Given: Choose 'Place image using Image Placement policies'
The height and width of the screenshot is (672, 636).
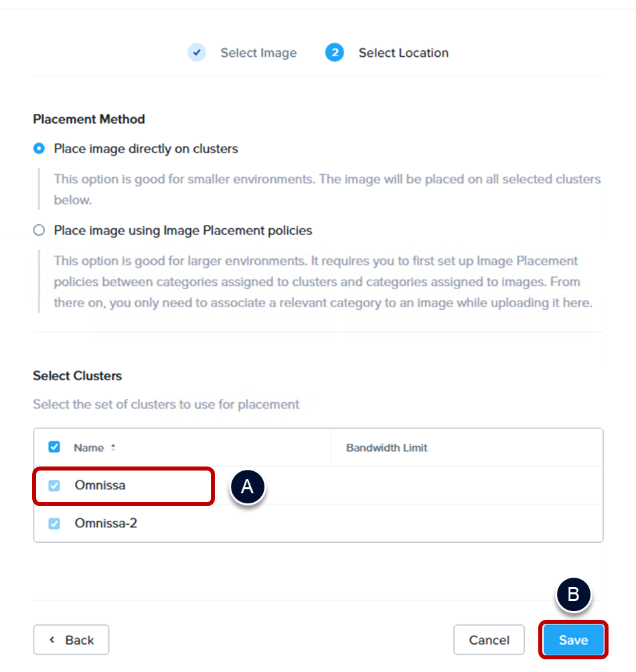Looking at the screenshot, I should point(39,230).
